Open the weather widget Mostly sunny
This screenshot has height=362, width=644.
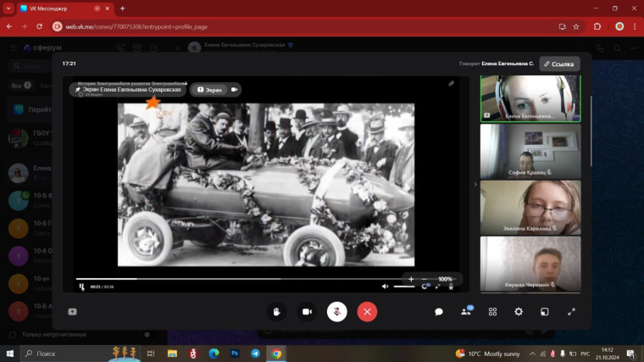point(487,354)
